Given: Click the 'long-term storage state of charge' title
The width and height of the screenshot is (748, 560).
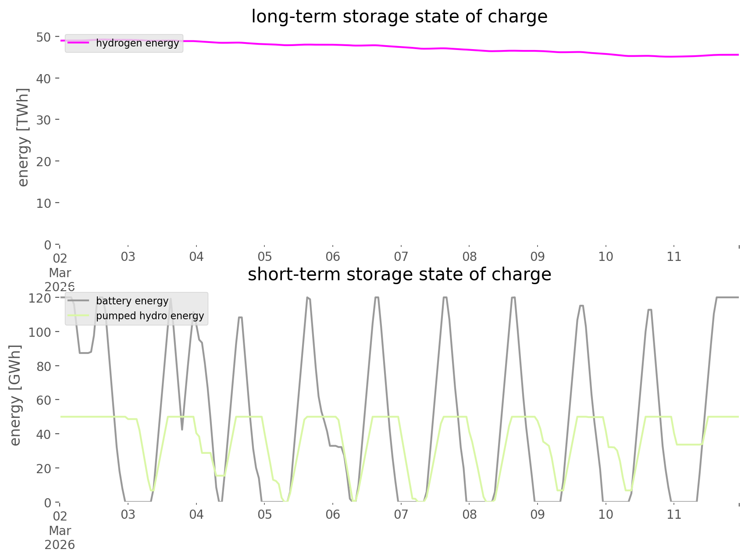Looking at the screenshot, I should [x=399, y=17].
